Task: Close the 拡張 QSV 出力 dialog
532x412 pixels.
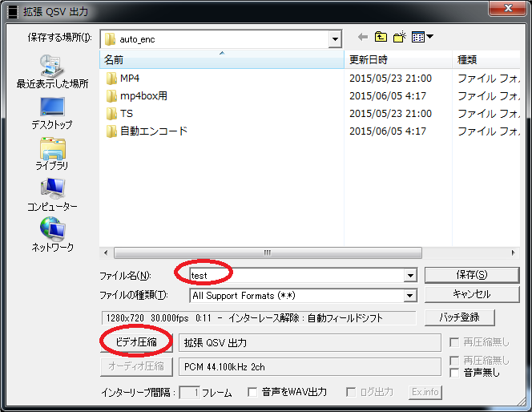Action: click(x=508, y=8)
